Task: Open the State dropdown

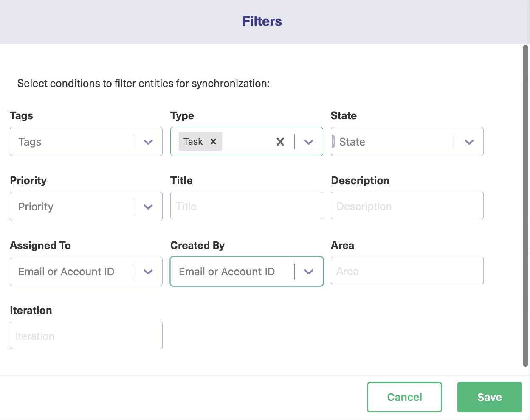Action: pos(469,142)
